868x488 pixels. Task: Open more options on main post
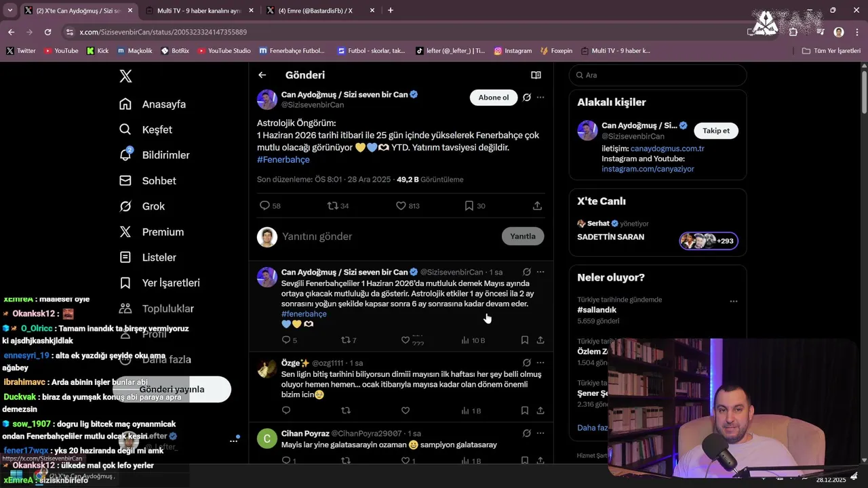[x=540, y=98]
